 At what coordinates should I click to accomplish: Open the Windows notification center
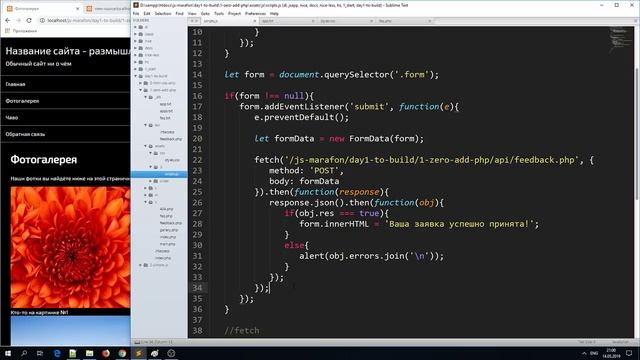click(629, 353)
